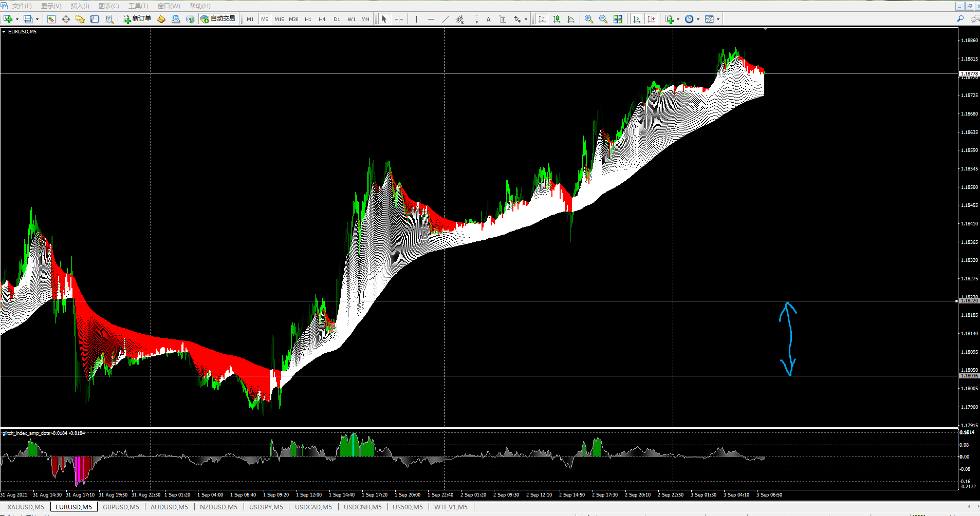Click the green signal icon
Image resolution: width=980 pixels, height=516 pixels.
click(x=190, y=19)
